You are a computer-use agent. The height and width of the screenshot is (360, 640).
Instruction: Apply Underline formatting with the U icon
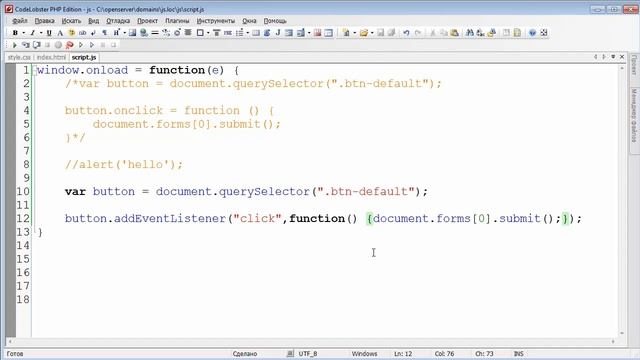(x=49, y=33)
